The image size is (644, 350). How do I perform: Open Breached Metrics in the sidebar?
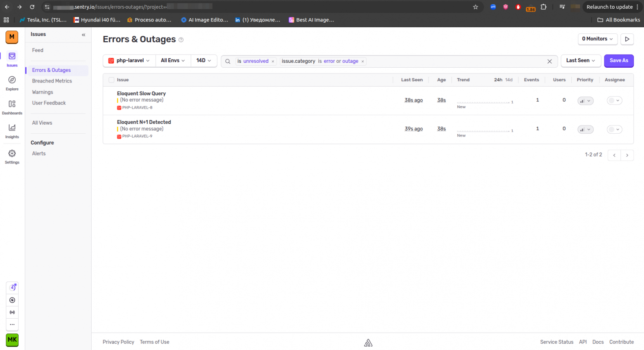click(x=52, y=81)
